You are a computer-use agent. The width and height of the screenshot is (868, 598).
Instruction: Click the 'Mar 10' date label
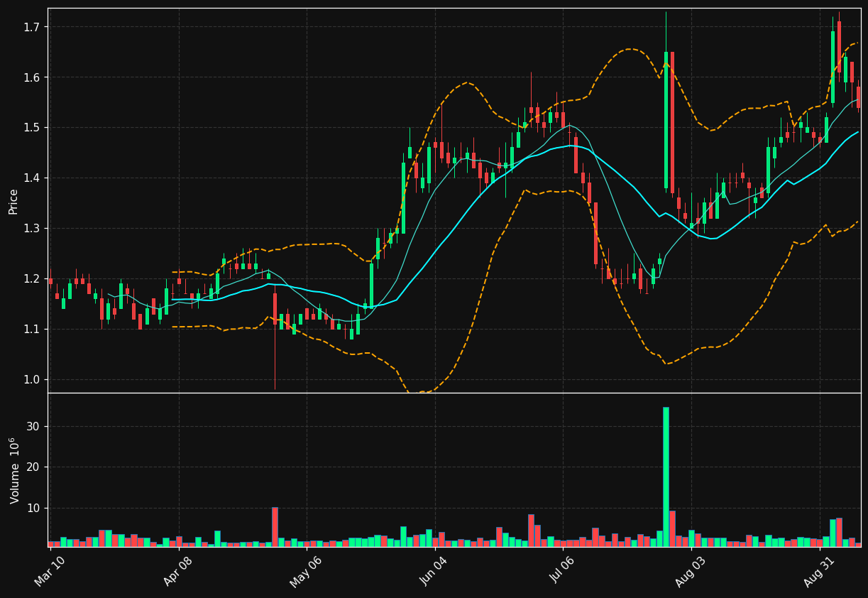(50, 571)
